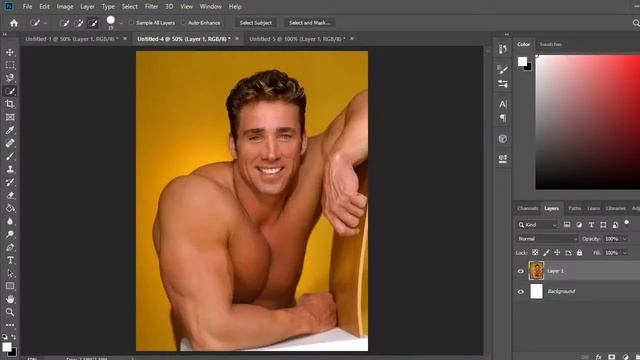Select the Clone Stamp tool
The width and height of the screenshot is (640, 360).
tap(10, 169)
